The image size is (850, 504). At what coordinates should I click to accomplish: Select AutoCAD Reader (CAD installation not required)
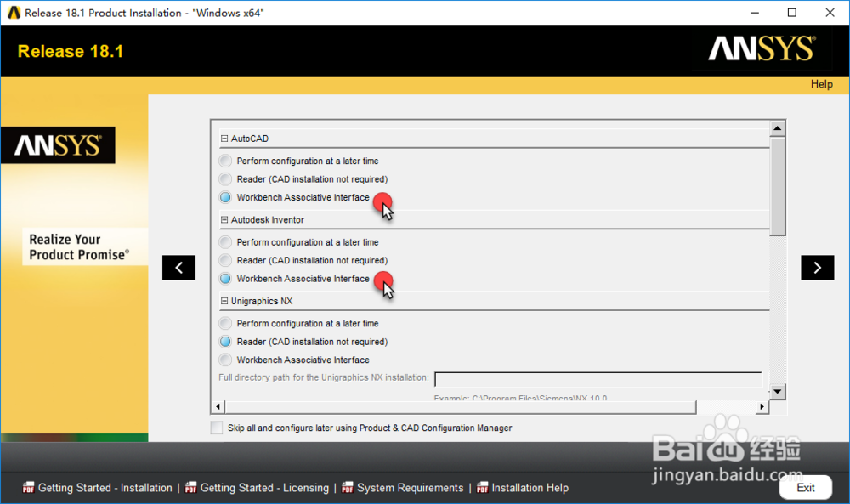click(225, 178)
